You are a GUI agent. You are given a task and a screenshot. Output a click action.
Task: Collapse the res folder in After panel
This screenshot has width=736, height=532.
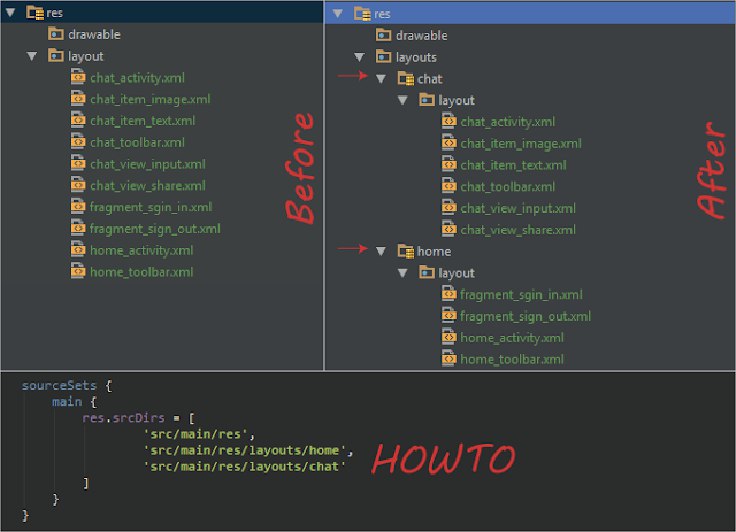[337, 14]
